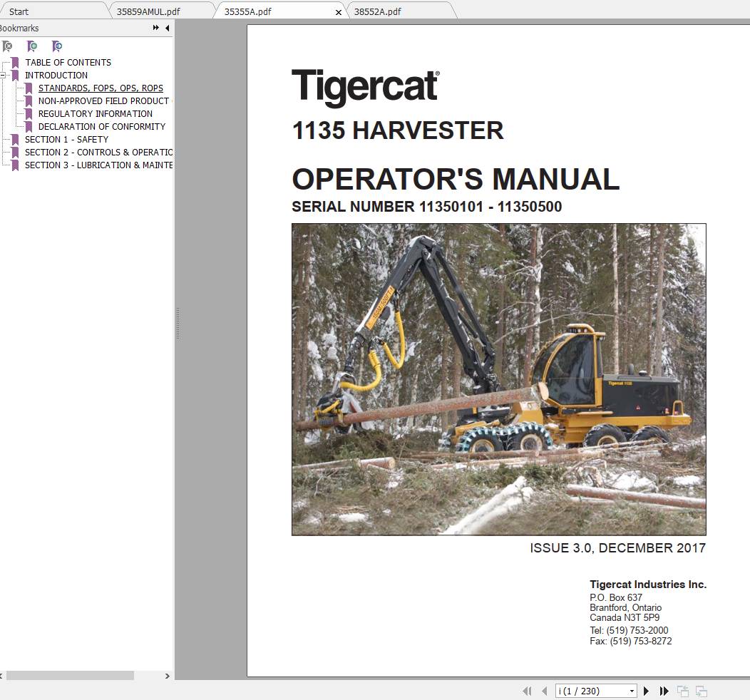Click the New Bookmark icon in Bookmarks panel
The image size is (750, 700).
coord(32,46)
